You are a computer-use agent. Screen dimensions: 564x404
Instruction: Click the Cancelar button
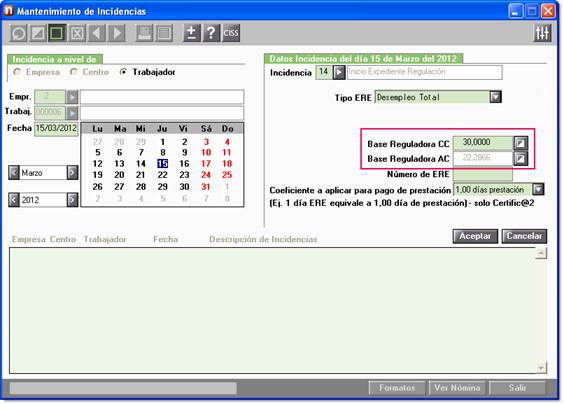tap(524, 236)
